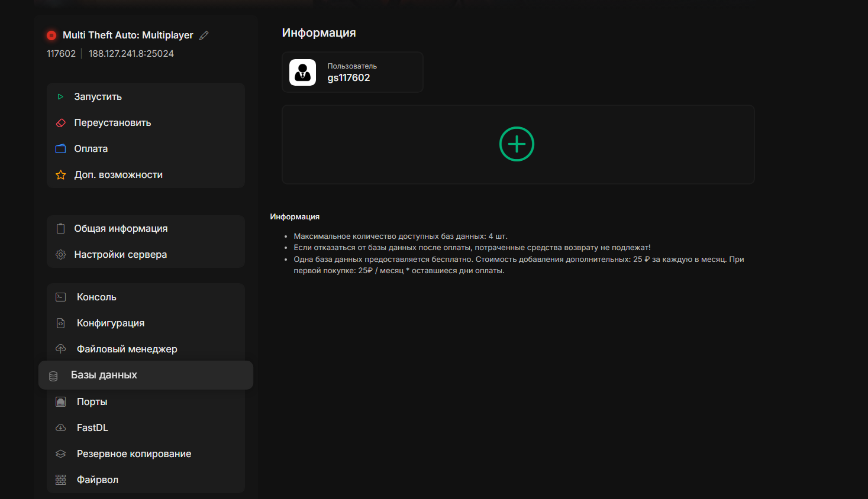Screen dimensions: 868x499
Task: Open Резервное копирование layers icon
Action: pos(60,453)
